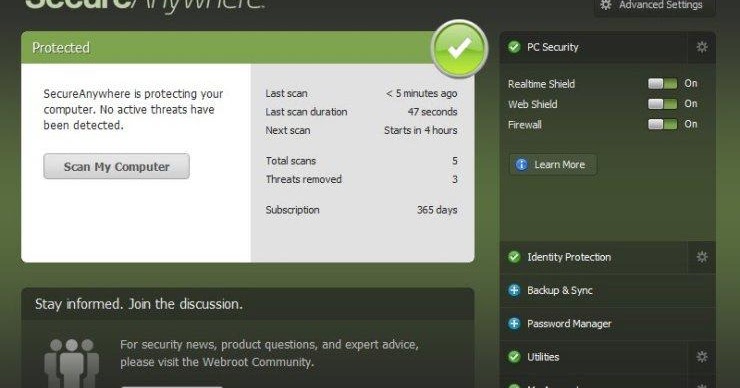Click the '47 seconds' scan duration value
This screenshot has height=388, width=740.
[432, 112]
